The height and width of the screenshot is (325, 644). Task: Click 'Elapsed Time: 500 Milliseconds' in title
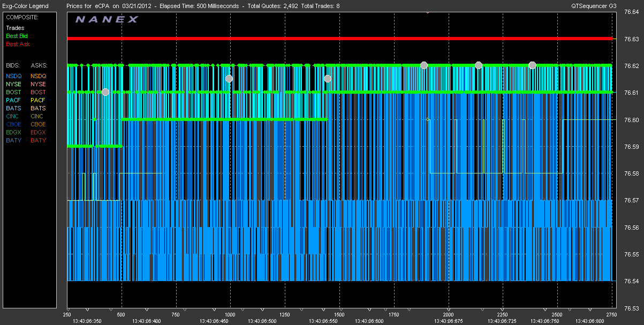[x=196, y=6]
